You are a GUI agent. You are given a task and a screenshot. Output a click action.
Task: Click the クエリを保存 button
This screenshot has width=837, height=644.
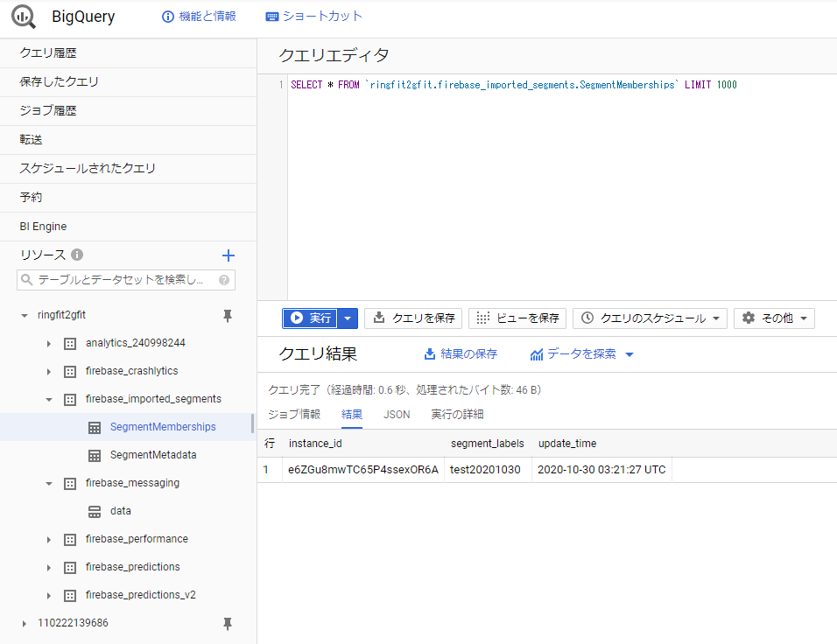pyautogui.click(x=413, y=318)
